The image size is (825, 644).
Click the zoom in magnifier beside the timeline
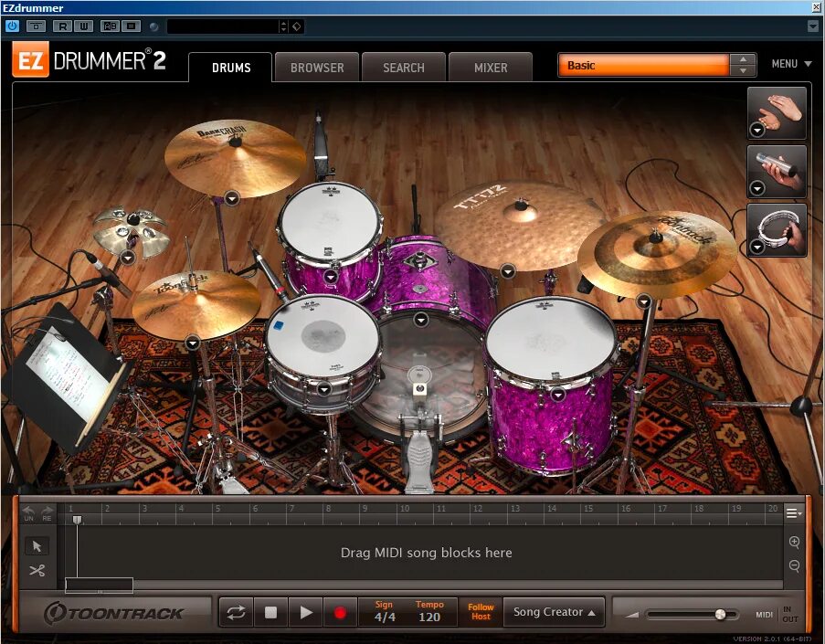click(x=794, y=542)
